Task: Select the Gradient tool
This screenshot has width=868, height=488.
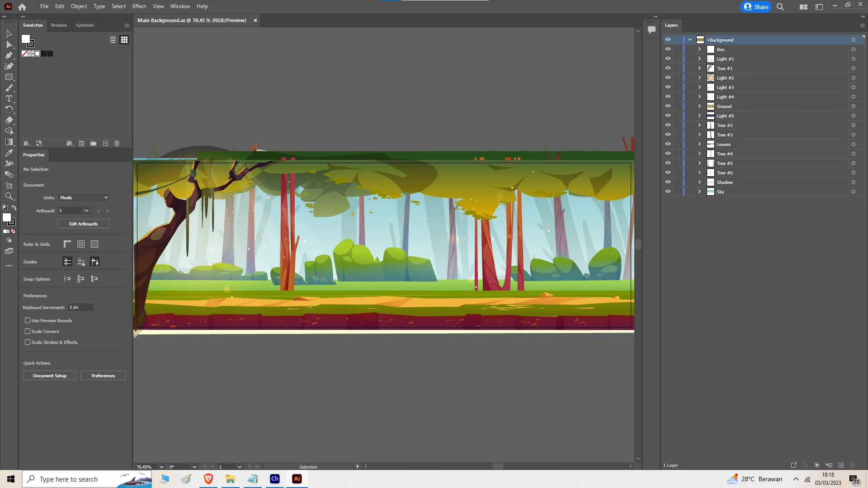Action: [x=9, y=142]
